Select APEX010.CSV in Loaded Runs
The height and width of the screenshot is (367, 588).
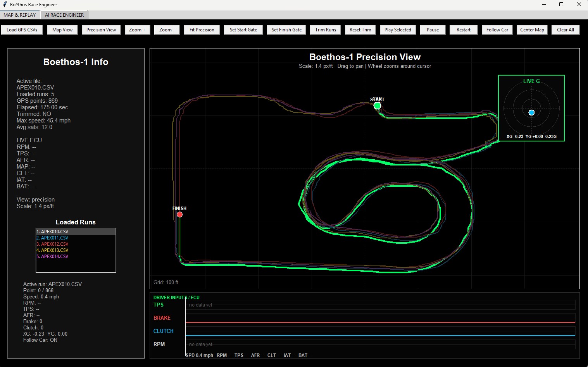76,232
